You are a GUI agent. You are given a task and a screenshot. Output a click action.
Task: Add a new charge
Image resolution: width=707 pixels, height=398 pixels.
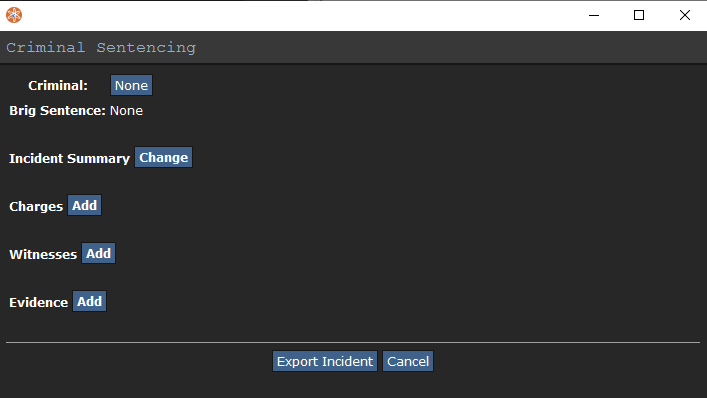(84, 205)
